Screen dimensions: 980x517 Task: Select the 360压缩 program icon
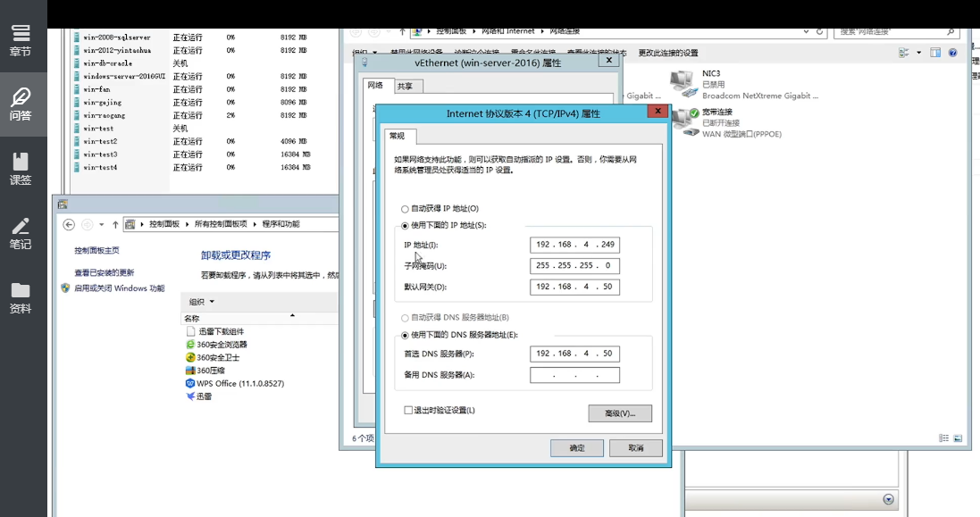coord(190,371)
